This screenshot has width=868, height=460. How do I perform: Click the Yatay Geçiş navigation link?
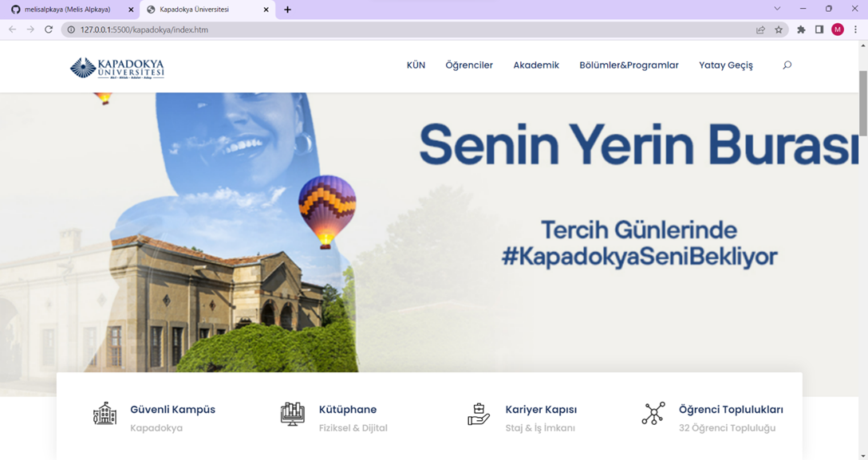pyautogui.click(x=726, y=65)
